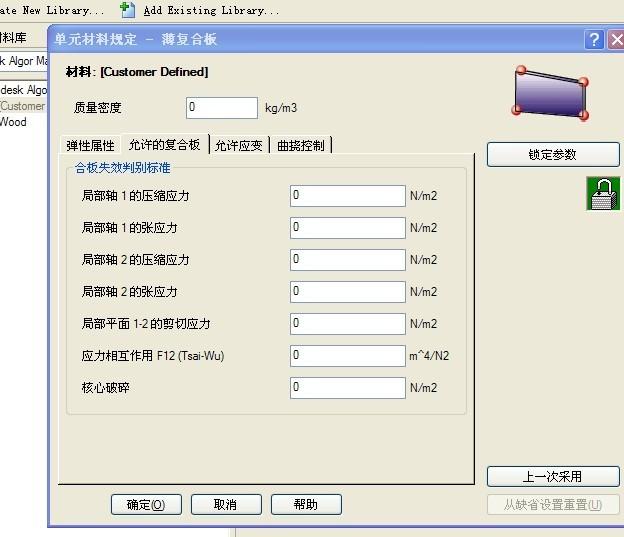Select the 允许的复合板 tab

pyautogui.click(x=164, y=144)
